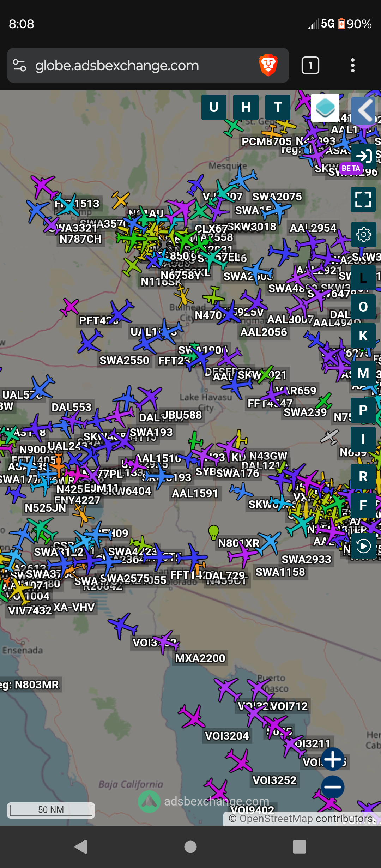
Task: Enter fullscreen map mode
Action: pyautogui.click(x=363, y=199)
